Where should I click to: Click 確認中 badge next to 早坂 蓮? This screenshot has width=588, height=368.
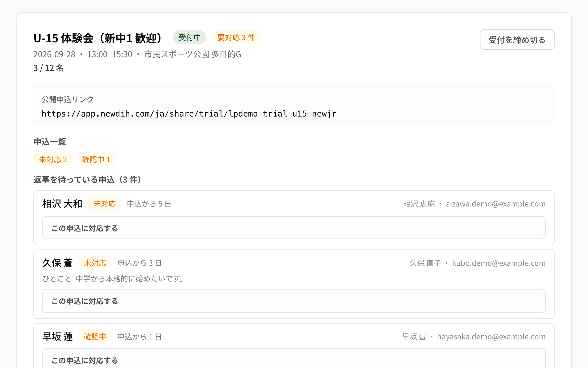click(x=95, y=336)
